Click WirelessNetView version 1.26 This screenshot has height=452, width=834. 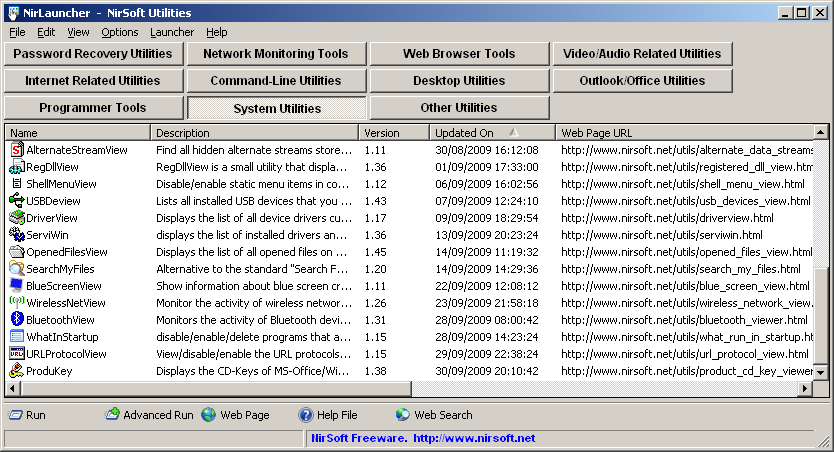[x=376, y=303]
